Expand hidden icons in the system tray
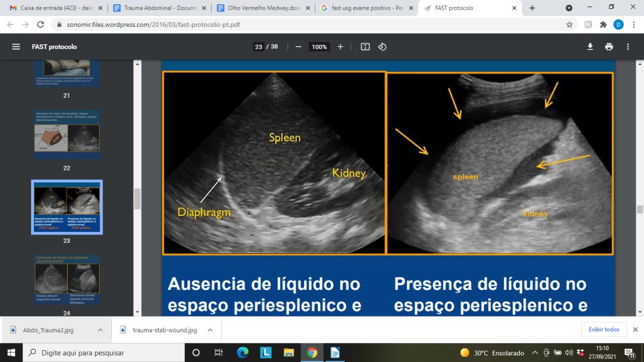The width and height of the screenshot is (644, 362). pyautogui.click(x=535, y=352)
